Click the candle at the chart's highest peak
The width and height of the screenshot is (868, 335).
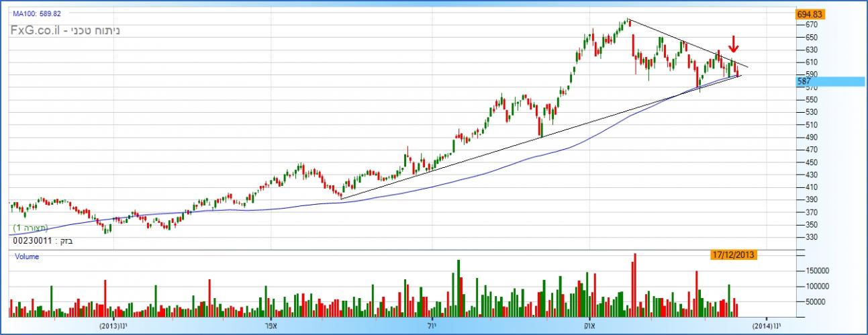[x=628, y=21]
